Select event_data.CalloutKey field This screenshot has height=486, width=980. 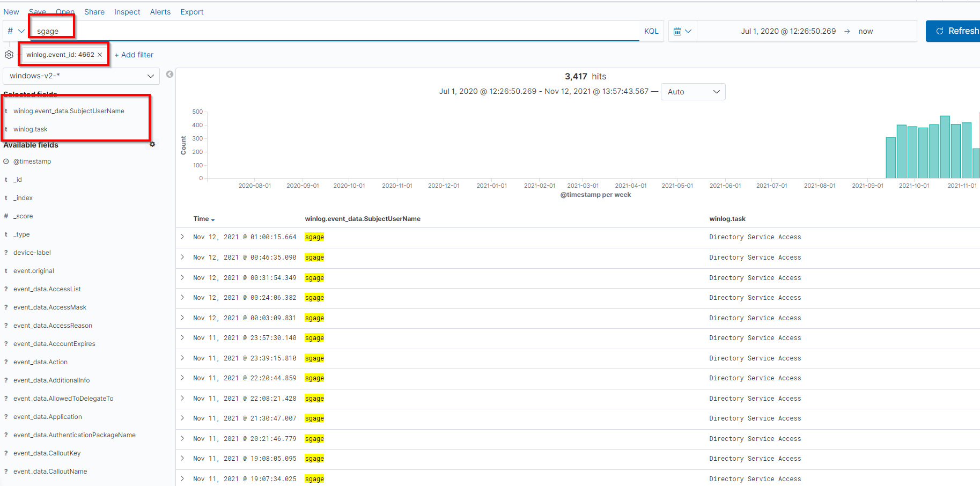click(x=47, y=453)
